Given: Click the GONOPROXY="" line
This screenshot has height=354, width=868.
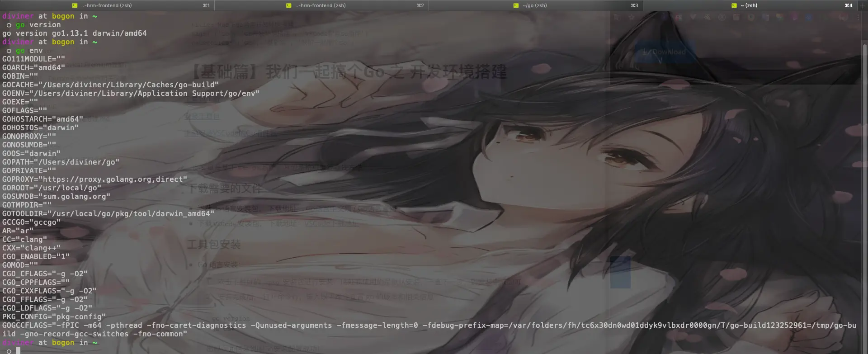Looking at the screenshot, I should (29, 137).
